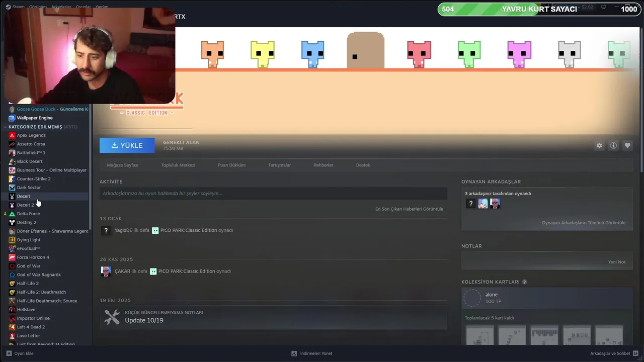The height and width of the screenshot is (362, 644).
Task: Click the sunglasses friend avatar
Action: pyautogui.click(x=495, y=204)
